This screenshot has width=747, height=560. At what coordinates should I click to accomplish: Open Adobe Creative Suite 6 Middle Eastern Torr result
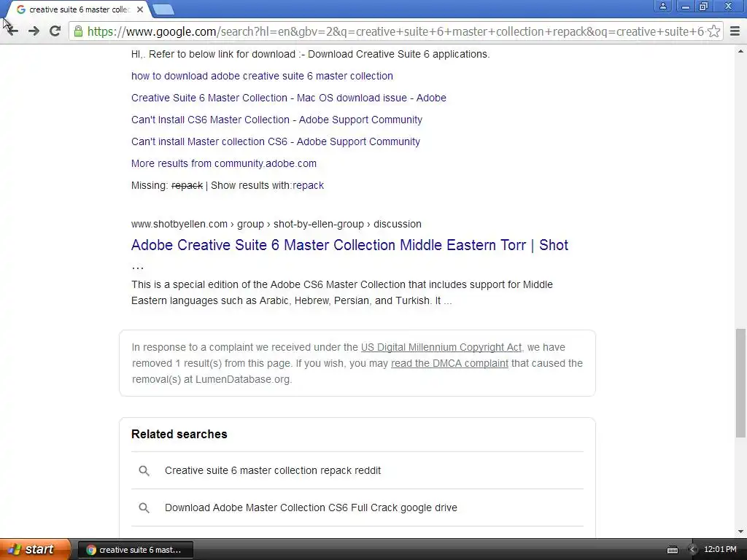point(349,245)
